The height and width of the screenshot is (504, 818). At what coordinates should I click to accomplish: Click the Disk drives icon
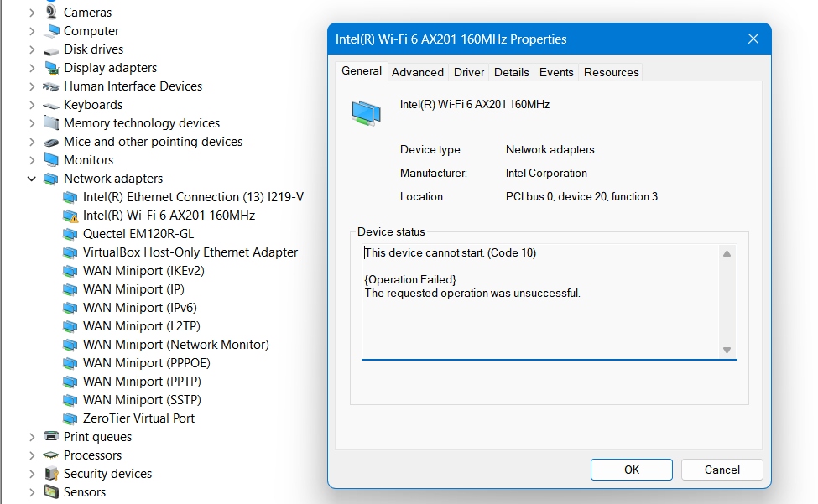(50, 50)
